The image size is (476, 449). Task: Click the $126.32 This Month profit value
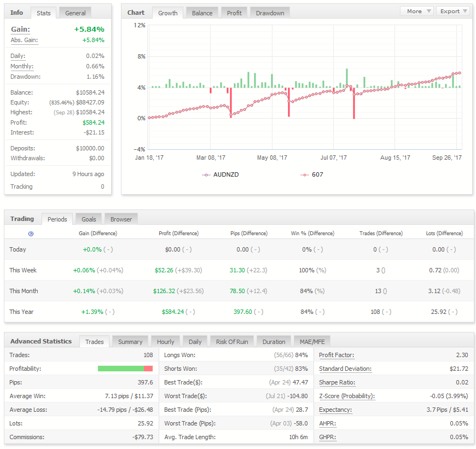coord(164,291)
